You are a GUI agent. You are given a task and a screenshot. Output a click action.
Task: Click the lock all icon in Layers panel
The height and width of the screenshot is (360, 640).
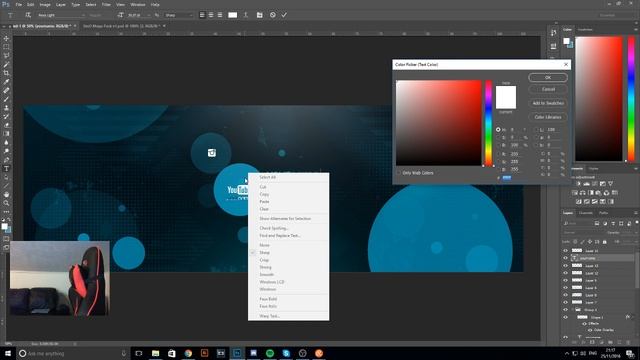(604, 242)
